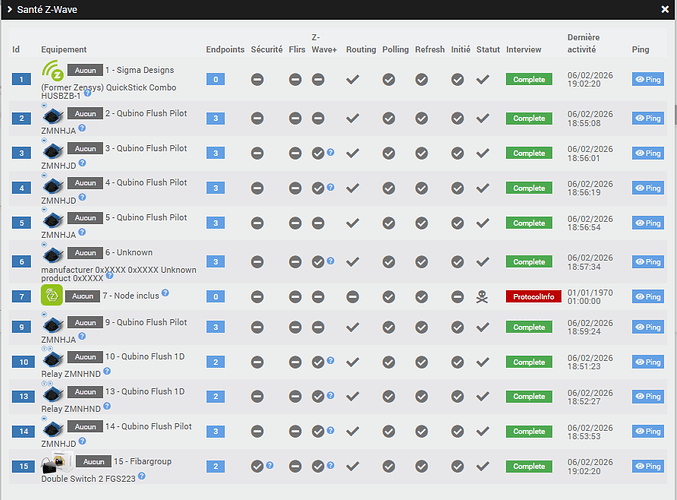The image size is (677, 500).
Task: Click the skull dead-status icon for node 7
Action: coord(482,297)
